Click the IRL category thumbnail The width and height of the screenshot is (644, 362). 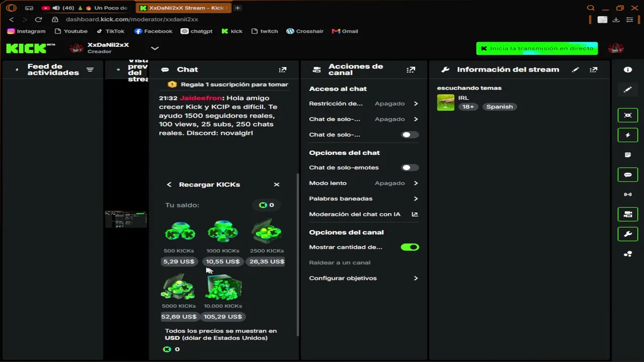point(445,103)
